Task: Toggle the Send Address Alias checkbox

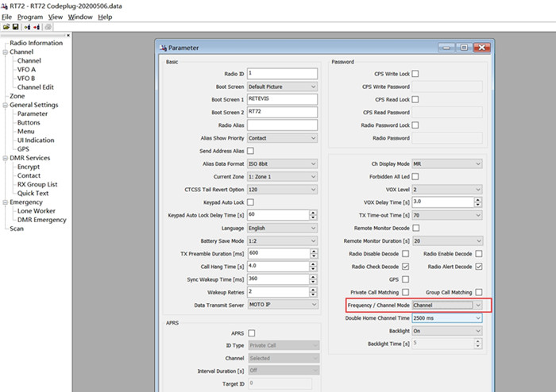Action: (x=250, y=151)
